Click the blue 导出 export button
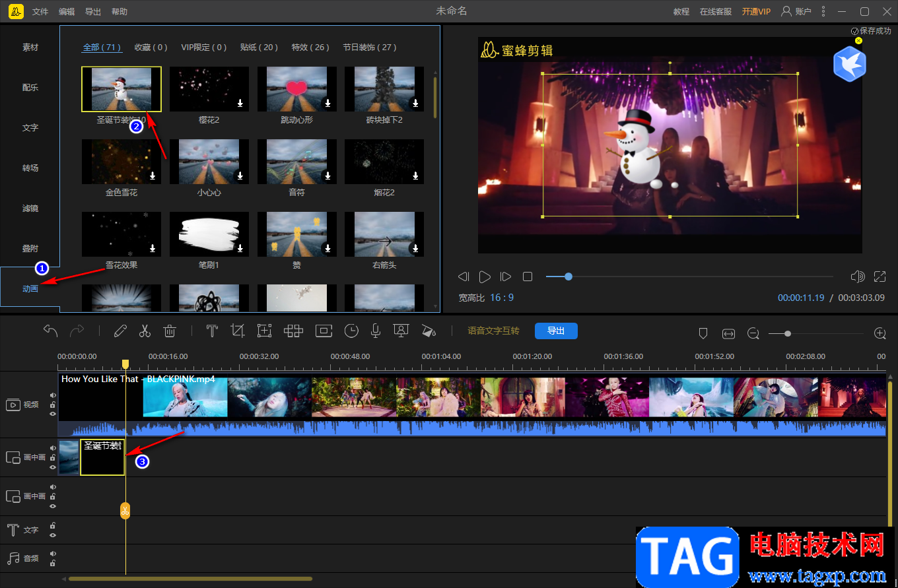The image size is (898, 588). tap(556, 331)
